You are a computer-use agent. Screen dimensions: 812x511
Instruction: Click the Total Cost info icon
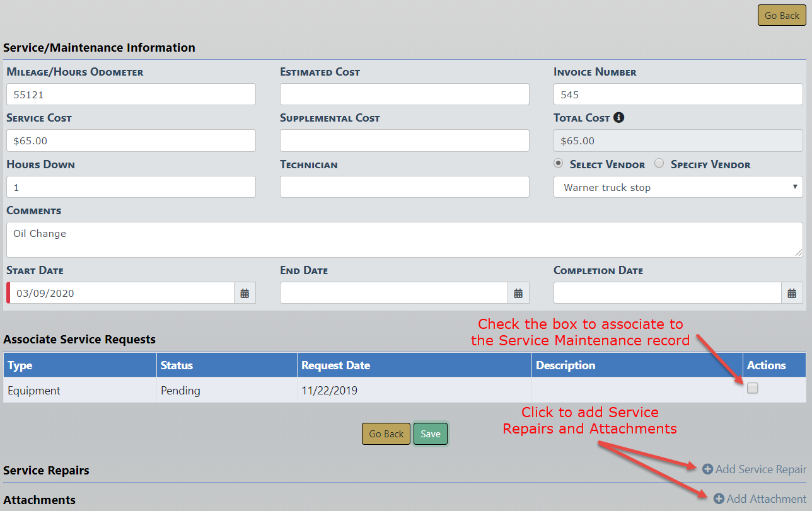coord(619,118)
